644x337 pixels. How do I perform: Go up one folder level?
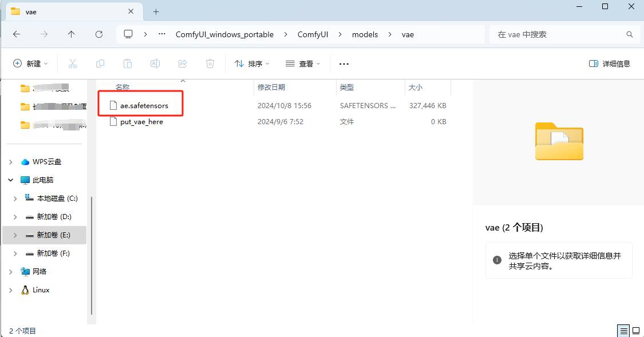click(x=72, y=34)
